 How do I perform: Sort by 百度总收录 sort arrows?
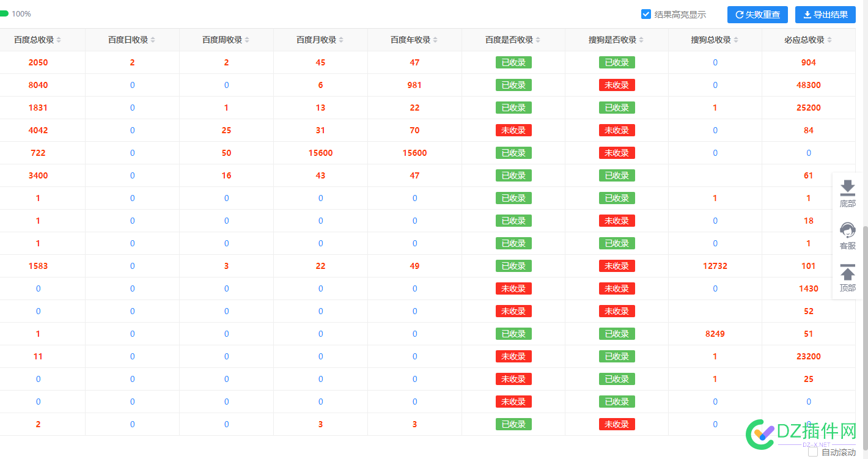pyautogui.click(x=59, y=40)
